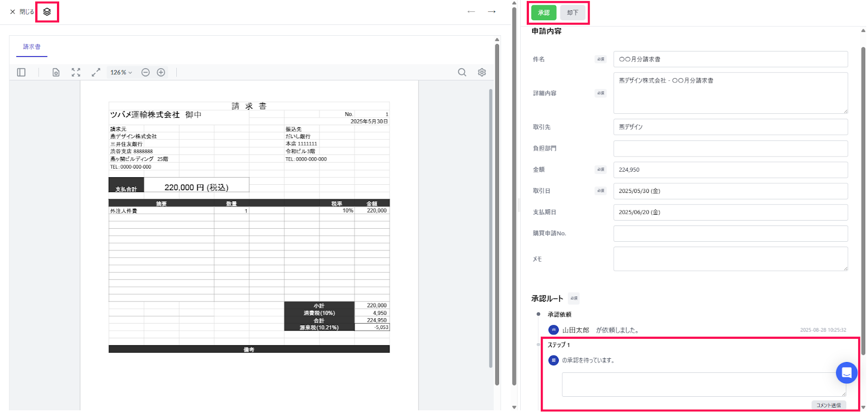868x413 pixels.
Task: Open the blue chat support bubble
Action: point(846,373)
